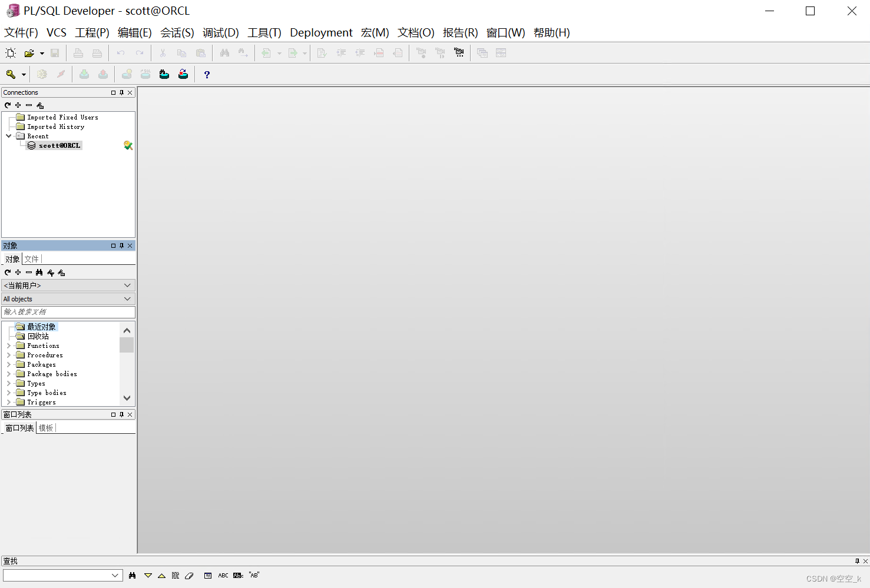Viewport: 870px width, 588px height.
Task: Refresh the Connections tree with the refresh icon
Action: pos(7,105)
